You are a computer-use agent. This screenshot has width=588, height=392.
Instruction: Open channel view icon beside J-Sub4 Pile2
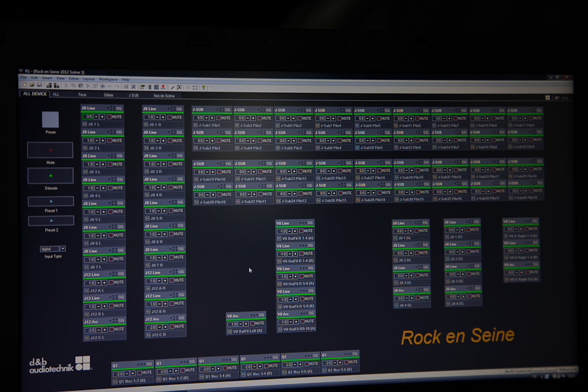click(237, 148)
